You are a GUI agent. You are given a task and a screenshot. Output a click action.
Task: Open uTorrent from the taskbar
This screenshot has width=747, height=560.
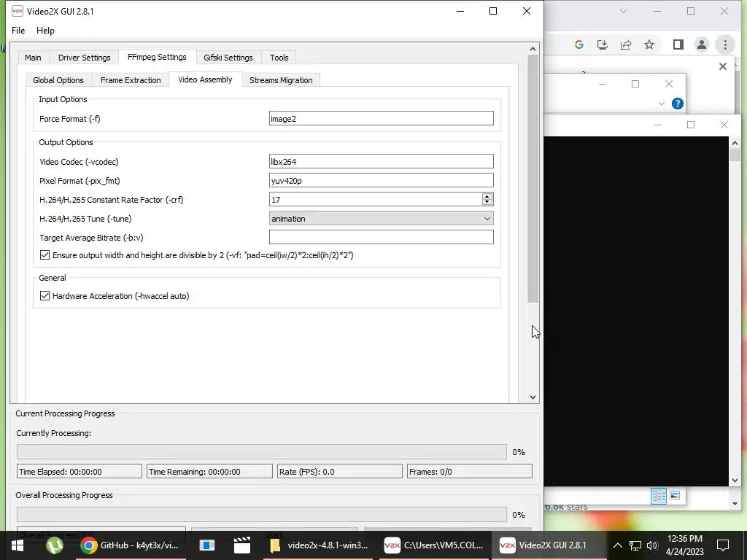click(x=55, y=545)
